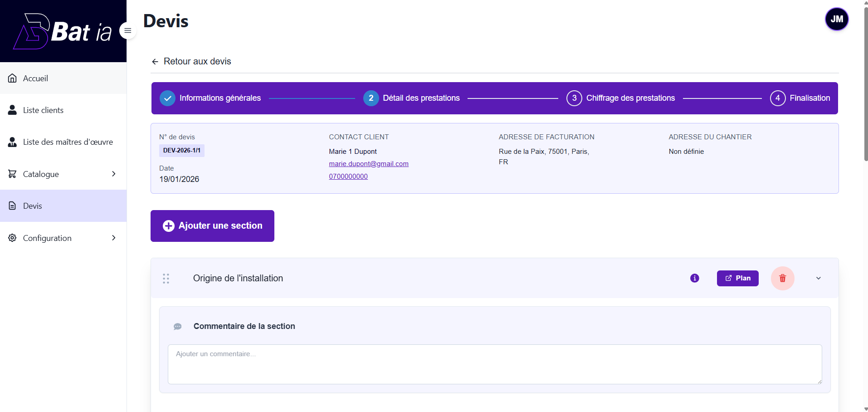Open the Catalogue cart icon
Screen dimensions: 868x412
12,174
